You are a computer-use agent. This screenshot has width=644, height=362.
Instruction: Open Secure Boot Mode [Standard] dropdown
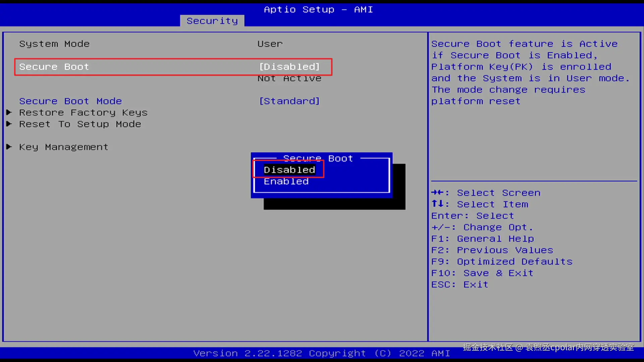[289, 101]
